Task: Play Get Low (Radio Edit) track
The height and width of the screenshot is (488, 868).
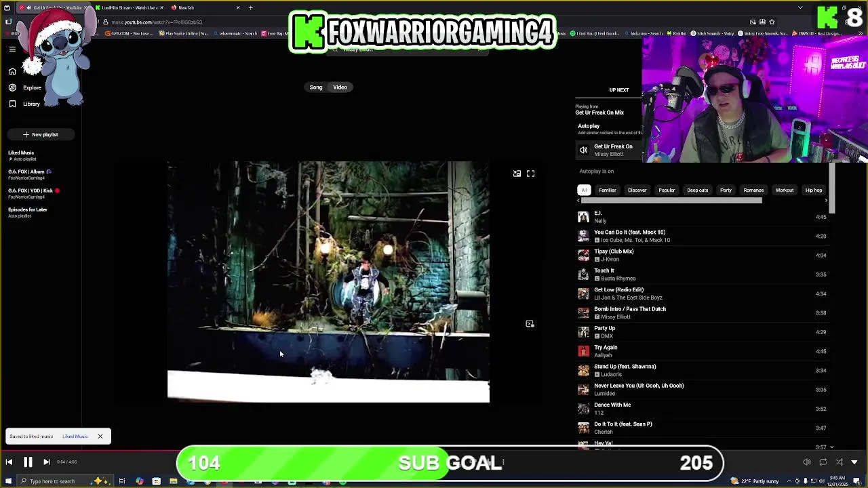Action: [701, 293]
